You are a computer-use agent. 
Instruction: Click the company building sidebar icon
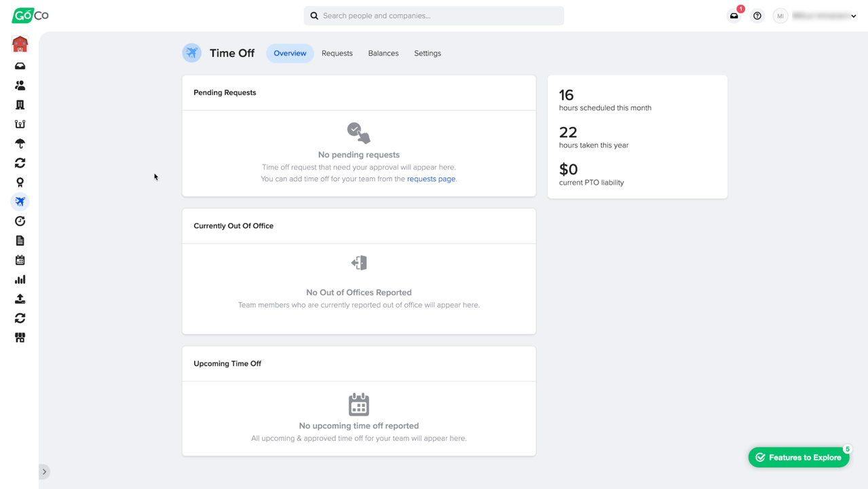[x=20, y=105]
